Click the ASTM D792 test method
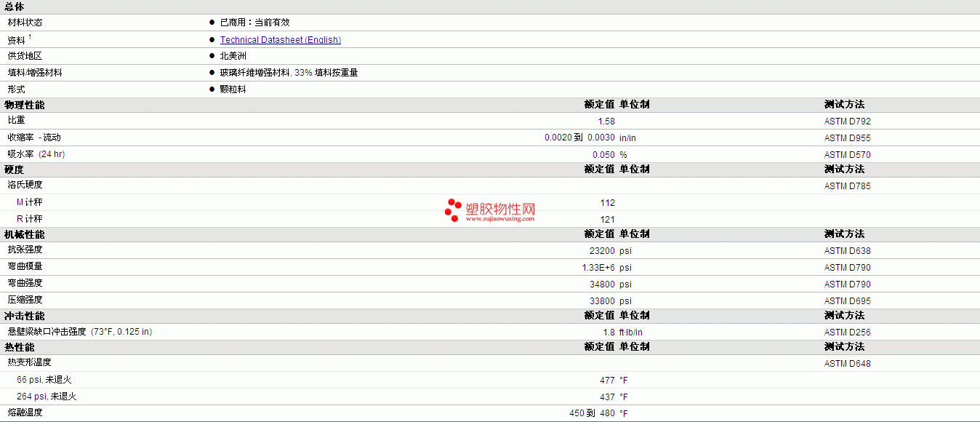The height and width of the screenshot is (422, 980). coord(848,122)
